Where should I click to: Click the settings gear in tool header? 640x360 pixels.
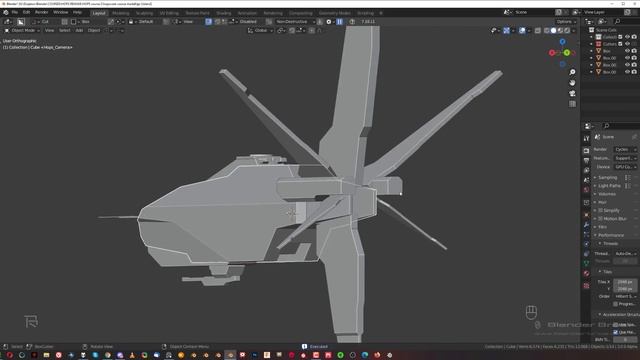[329, 21]
